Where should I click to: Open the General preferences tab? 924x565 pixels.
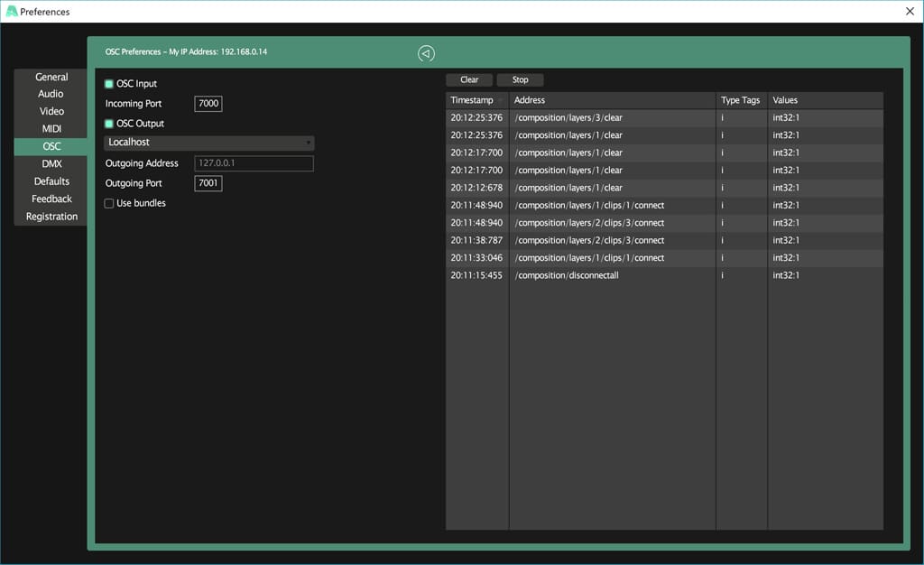pos(51,77)
